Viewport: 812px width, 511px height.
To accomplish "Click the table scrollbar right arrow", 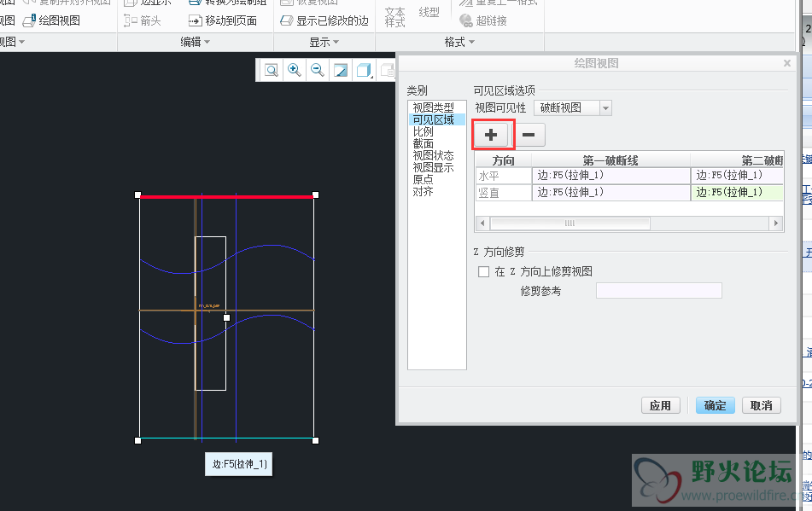I will tap(776, 224).
